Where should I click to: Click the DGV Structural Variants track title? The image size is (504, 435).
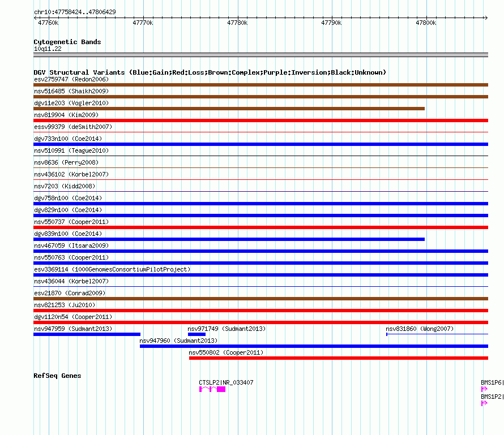pos(210,72)
